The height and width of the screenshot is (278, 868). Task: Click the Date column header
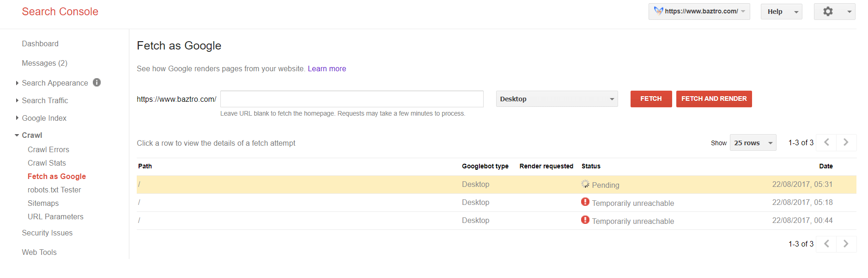(826, 166)
